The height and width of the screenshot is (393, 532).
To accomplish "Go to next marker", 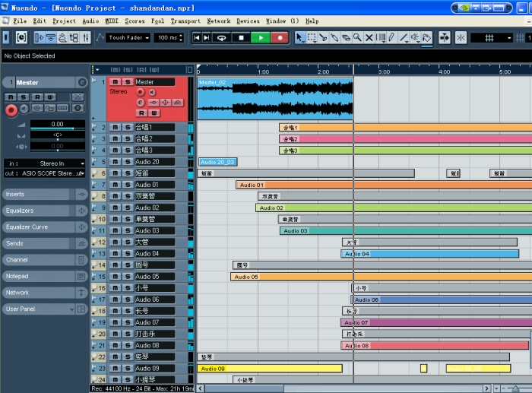I will 206,38.
